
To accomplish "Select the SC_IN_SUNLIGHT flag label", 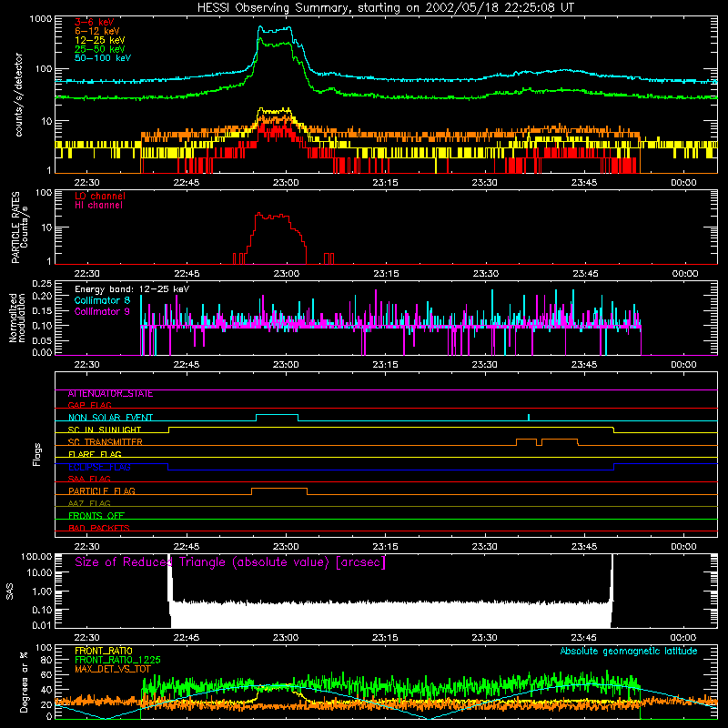I will [105, 430].
